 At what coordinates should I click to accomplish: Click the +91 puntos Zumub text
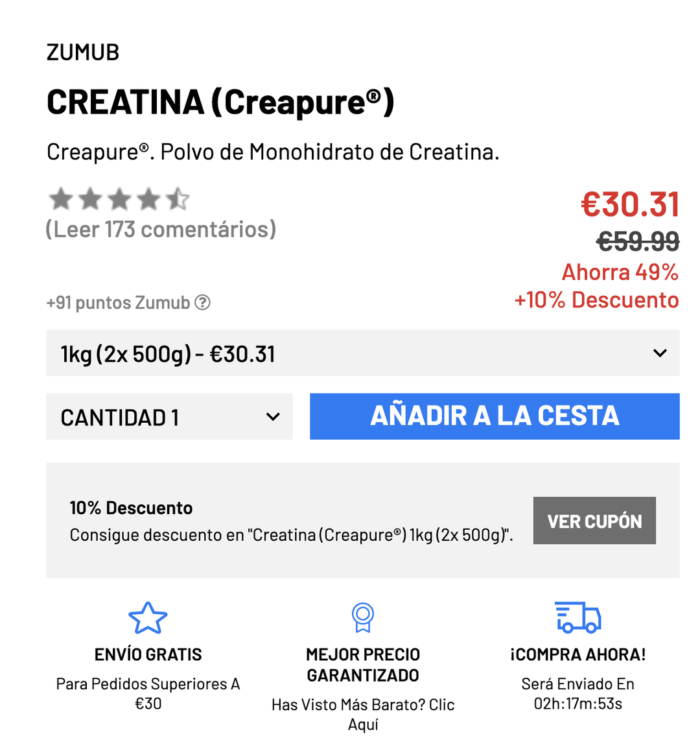pyautogui.click(x=118, y=303)
